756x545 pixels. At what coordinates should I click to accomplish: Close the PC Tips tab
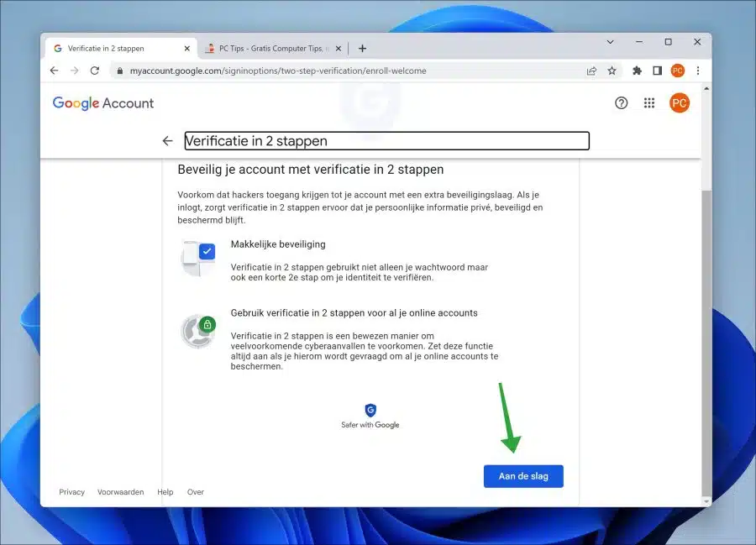(x=339, y=48)
